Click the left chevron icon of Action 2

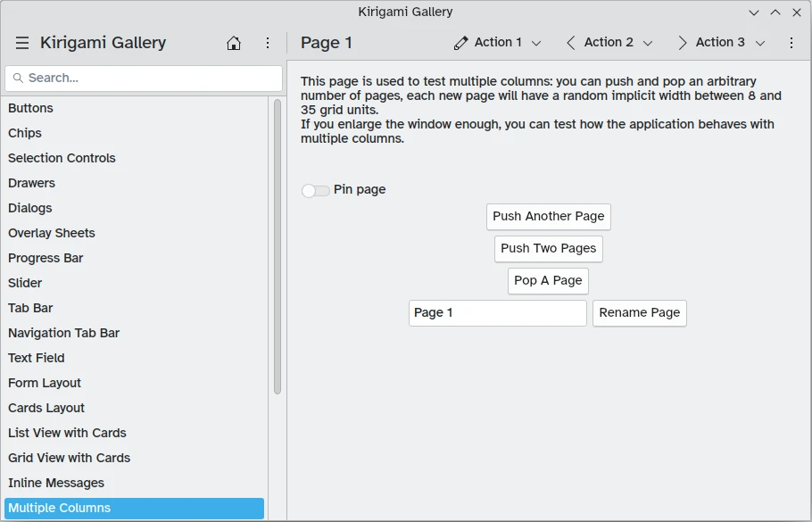tap(571, 43)
